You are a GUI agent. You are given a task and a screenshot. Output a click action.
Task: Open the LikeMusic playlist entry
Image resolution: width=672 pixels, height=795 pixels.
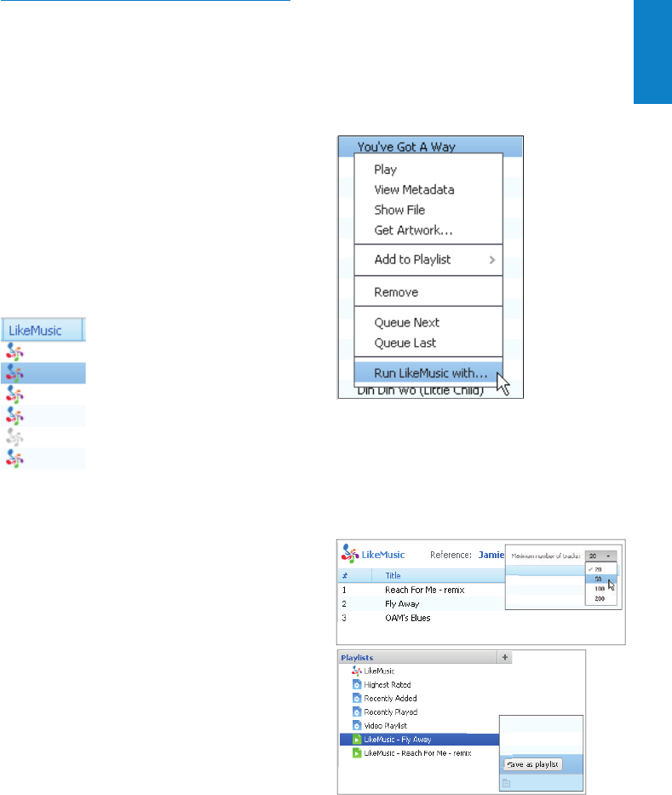click(379, 671)
